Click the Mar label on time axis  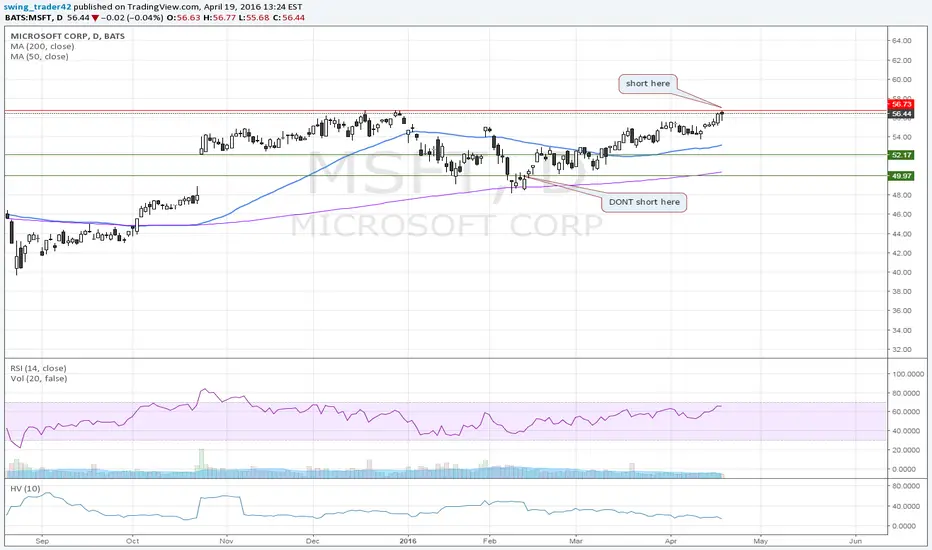[x=576, y=541]
